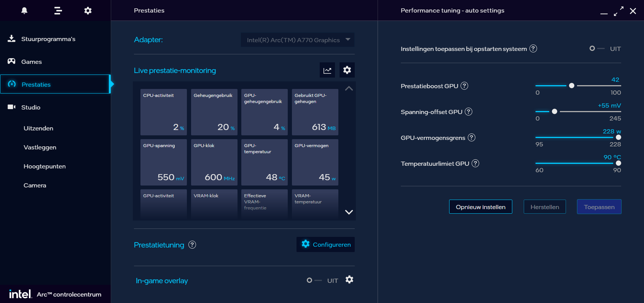The image size is (644, 303).
Task: Click the Spanning-offset GPU slider handle
Action: click(x=555, y=112)
